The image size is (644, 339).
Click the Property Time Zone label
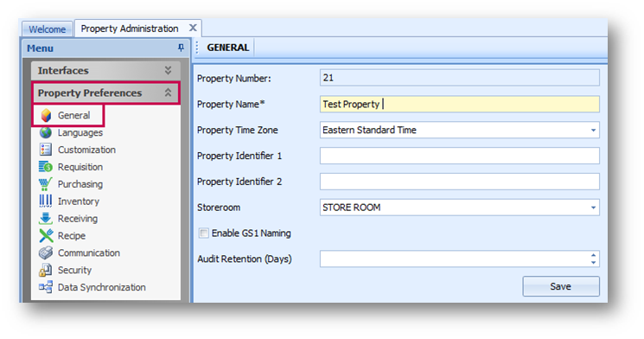tap(238, 131)
